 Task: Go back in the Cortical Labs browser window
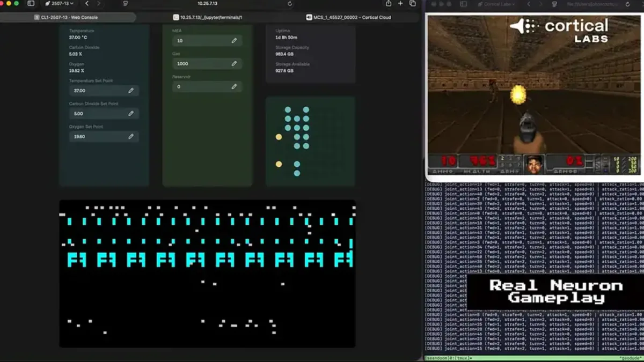[x=529, y=4]
